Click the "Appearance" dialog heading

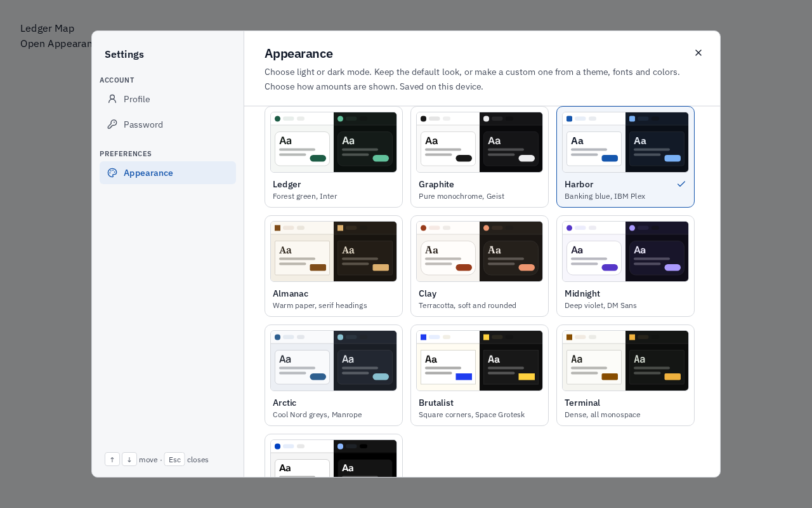[x=299, y=53]
